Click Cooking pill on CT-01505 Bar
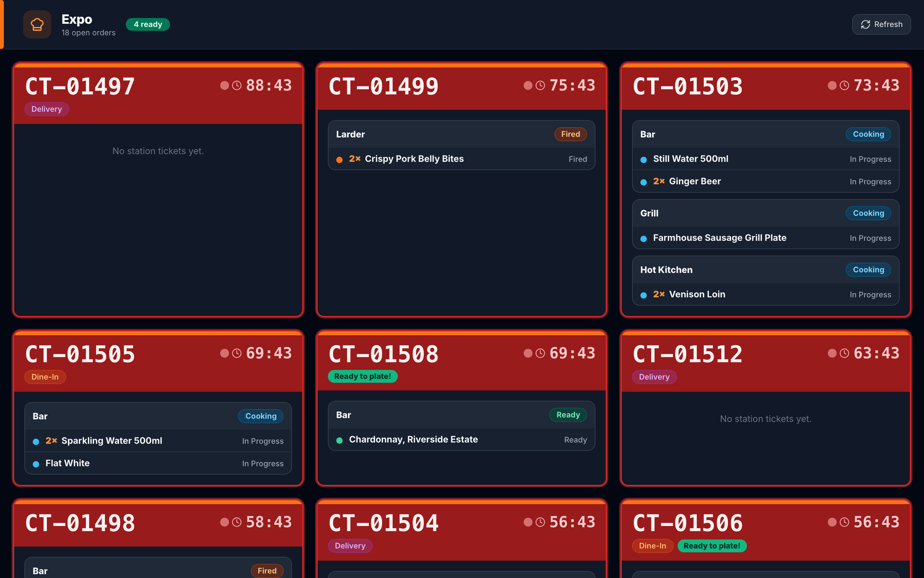This screenshot has height=578, width=924. (x=261, y=416)
